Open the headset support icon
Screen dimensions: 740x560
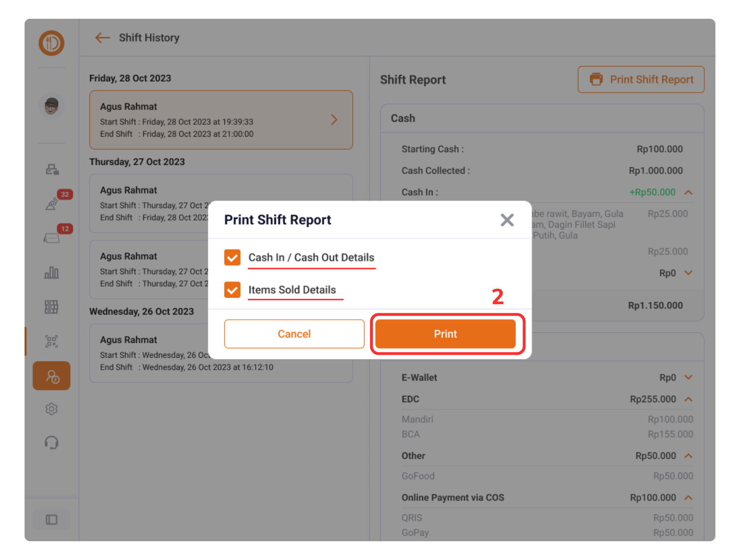[52, 443]
